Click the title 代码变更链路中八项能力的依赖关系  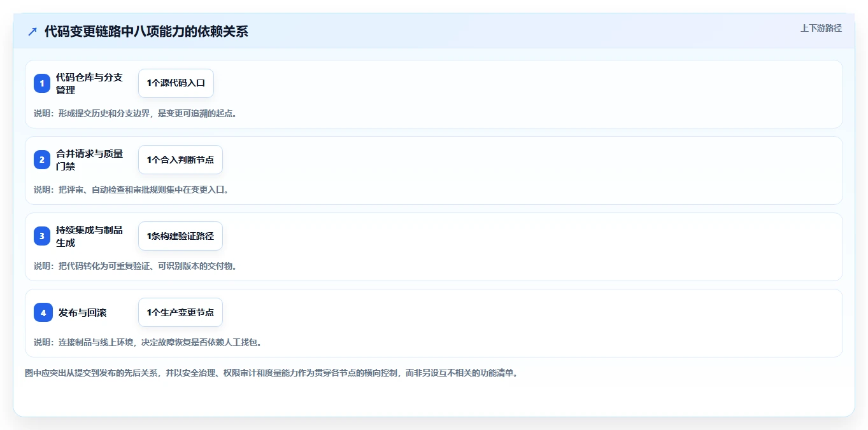pyautogui.click(x=146, y=31)
